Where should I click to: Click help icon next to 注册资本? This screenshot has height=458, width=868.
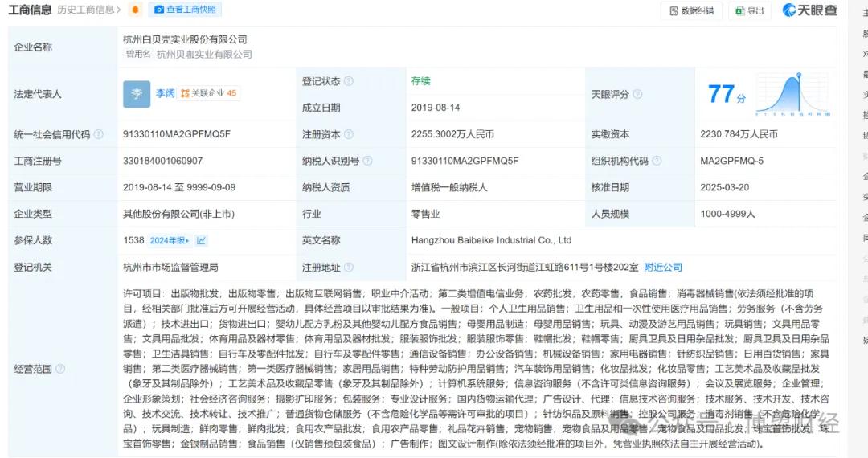pos(348,134)
